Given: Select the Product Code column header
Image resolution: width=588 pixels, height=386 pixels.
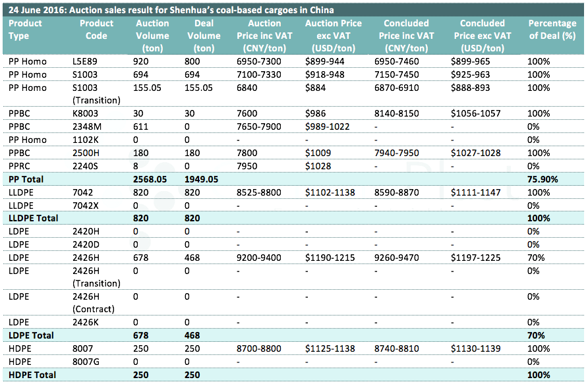Looking at the screenshot, I should [x=96, y=29].
